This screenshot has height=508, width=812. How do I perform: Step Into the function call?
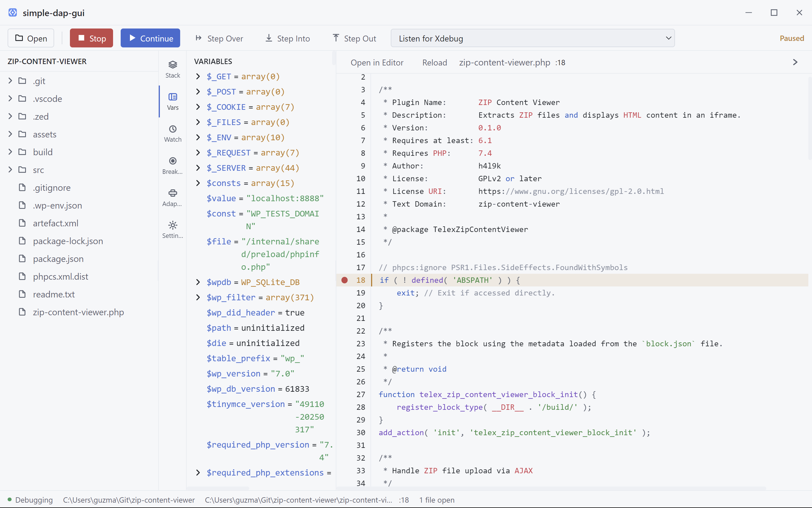tap(288, 38)
